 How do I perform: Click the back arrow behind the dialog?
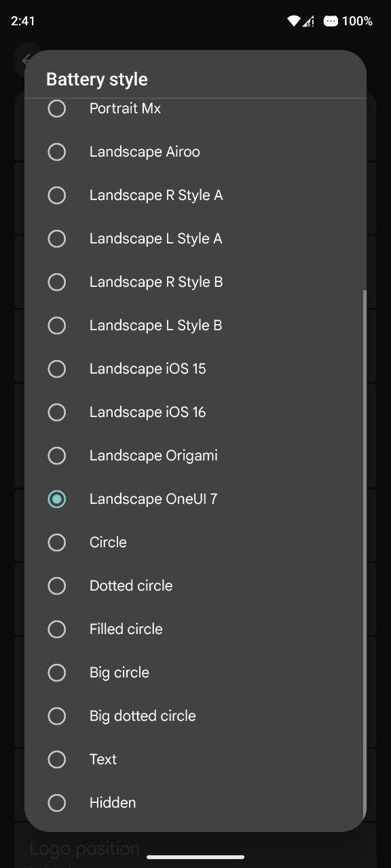27,60
